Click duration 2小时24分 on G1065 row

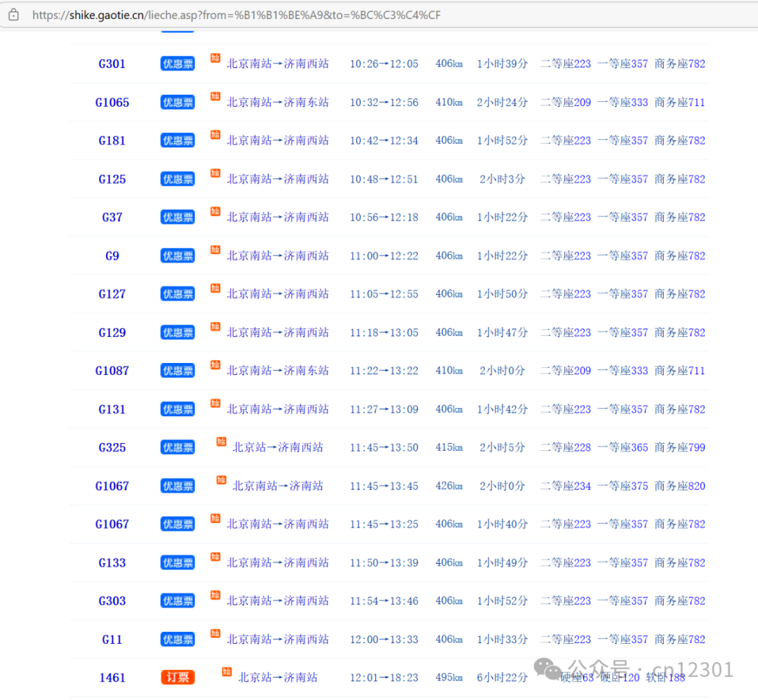click(x=503, y=103)
